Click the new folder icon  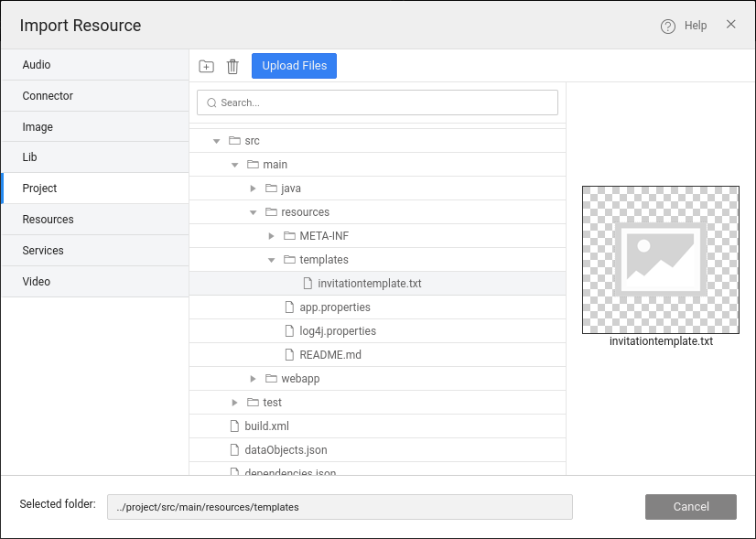click(206, 66)
